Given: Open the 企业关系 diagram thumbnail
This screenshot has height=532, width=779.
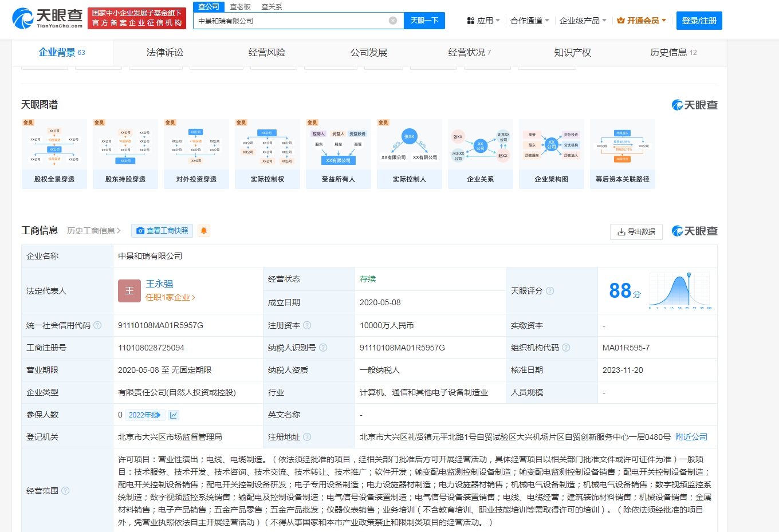Looking at the screenshot, I should tap(481, 154).
